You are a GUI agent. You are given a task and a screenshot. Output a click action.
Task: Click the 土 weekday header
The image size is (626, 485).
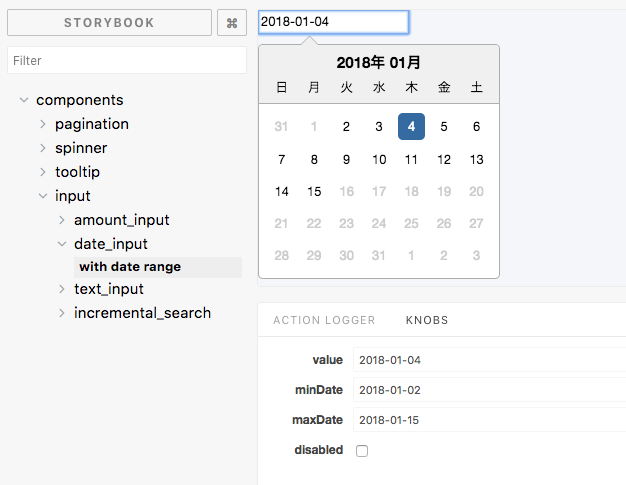point(476,87)
